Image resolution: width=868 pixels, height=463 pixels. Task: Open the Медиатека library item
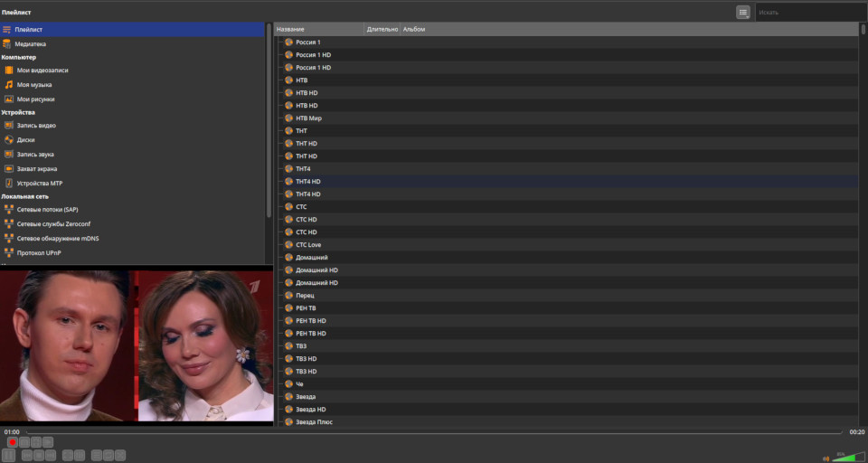pos(30,43)
